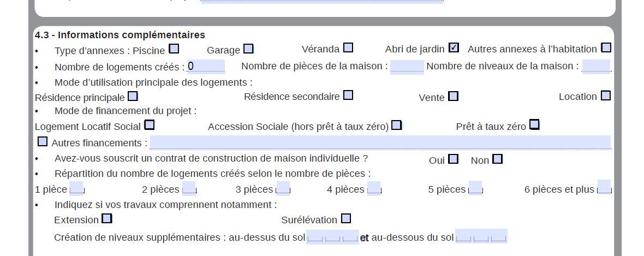Check the Accession Sociale checkbox

pyautogui.click(x=397, y=126)
